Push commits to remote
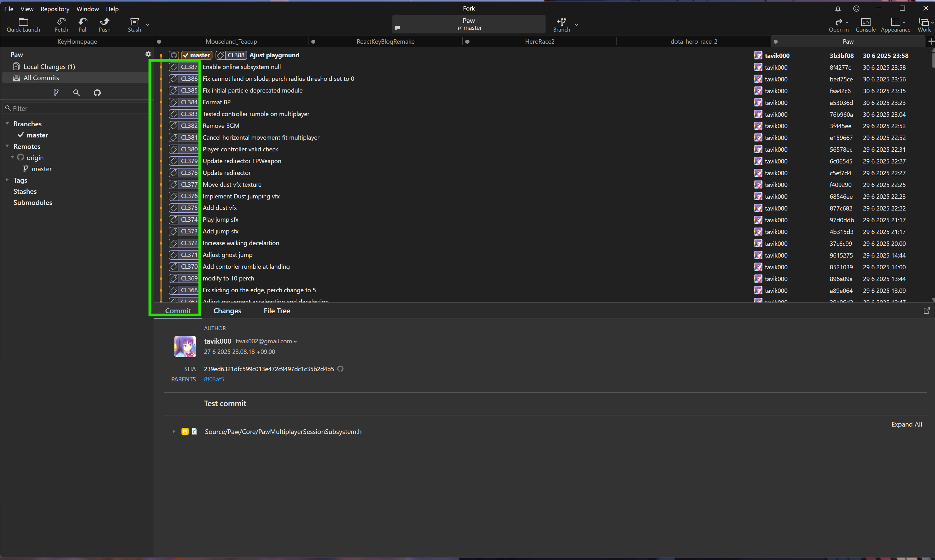The width and height of the screenshot is (935, 560). tap(105, 25)
